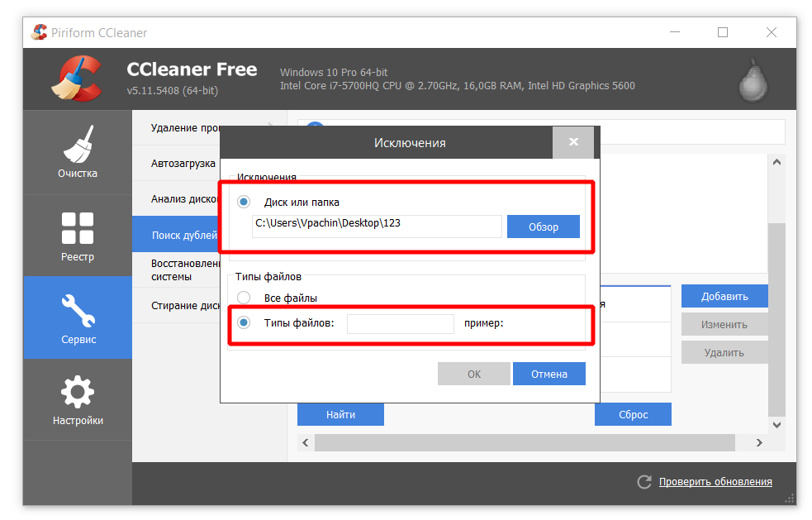Open the Реестр registry section

tap(78, 236)
